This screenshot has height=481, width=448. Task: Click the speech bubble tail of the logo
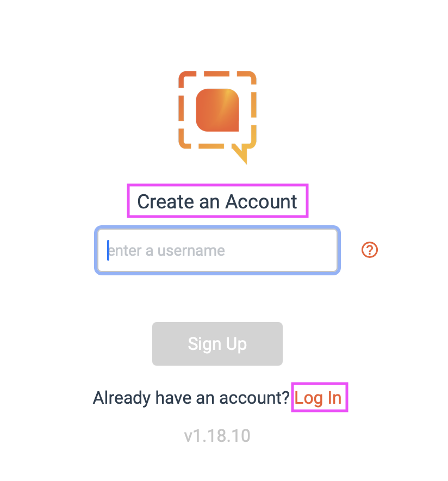241,153
